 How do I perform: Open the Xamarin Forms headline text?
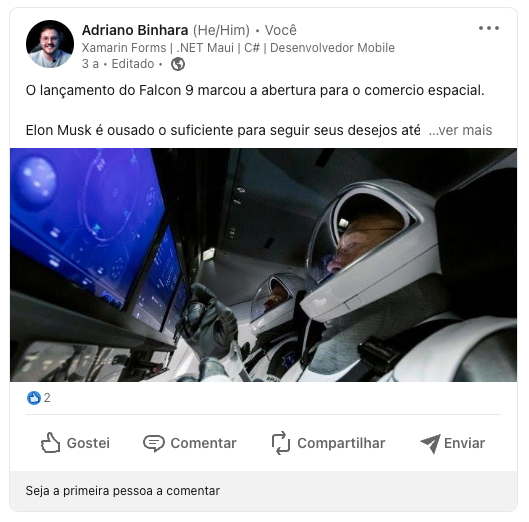point(238,48)
